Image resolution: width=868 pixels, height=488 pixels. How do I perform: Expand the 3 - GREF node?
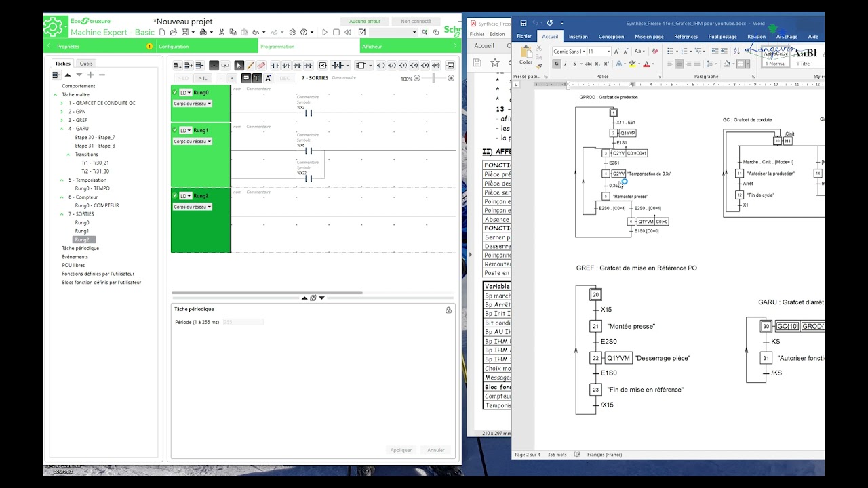pos(62,120)
